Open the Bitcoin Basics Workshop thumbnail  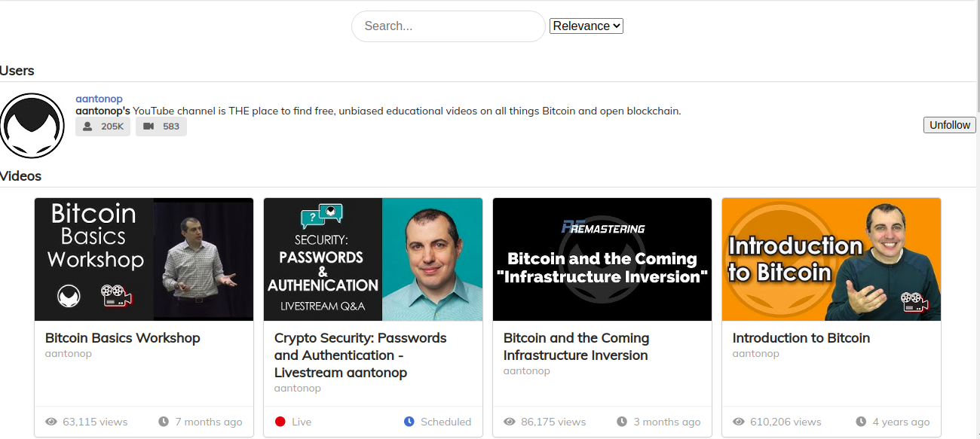coord(144,260)
